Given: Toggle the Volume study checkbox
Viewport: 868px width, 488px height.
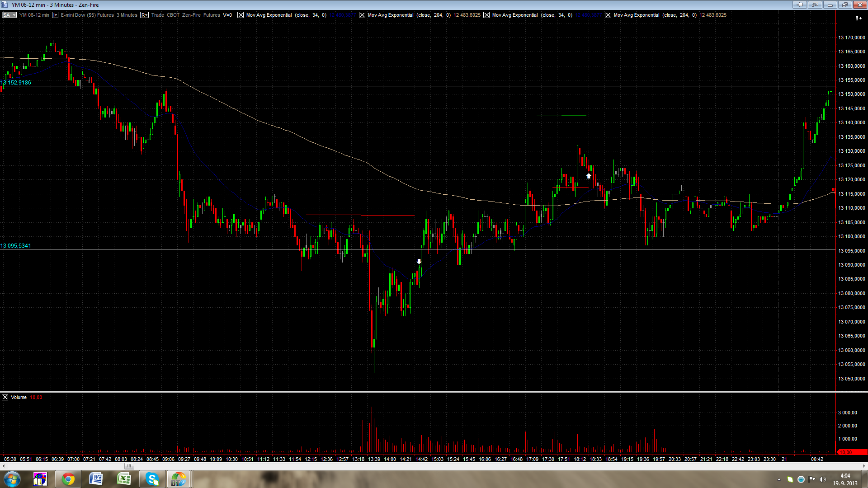Looking at the screenshot, I should (x=5, y=397).
